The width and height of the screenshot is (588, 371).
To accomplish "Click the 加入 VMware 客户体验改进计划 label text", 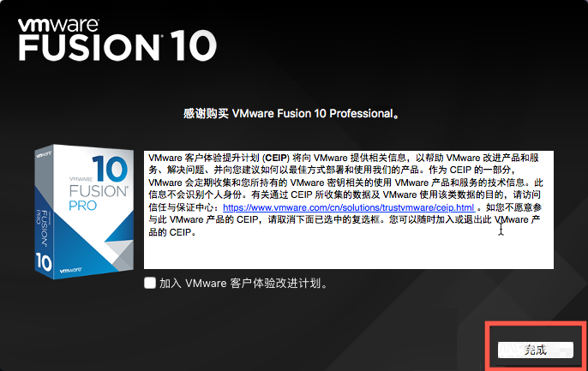I will pos(243,284).
